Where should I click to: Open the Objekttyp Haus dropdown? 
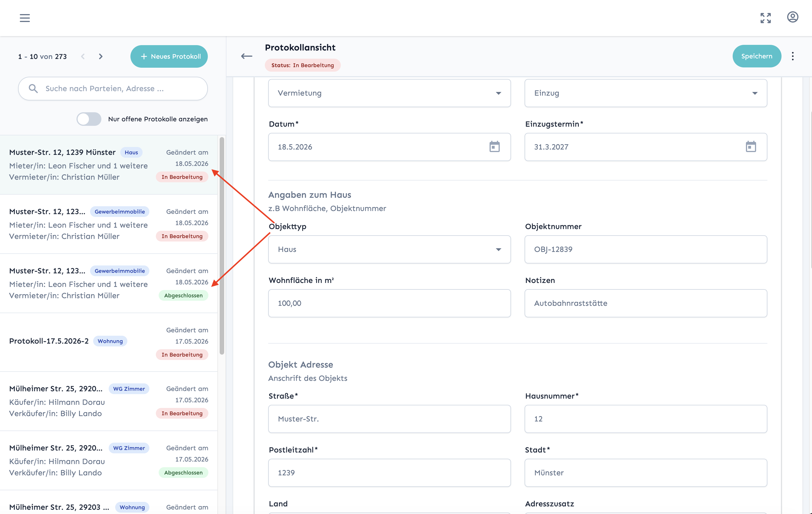click(x=389, y=249)
